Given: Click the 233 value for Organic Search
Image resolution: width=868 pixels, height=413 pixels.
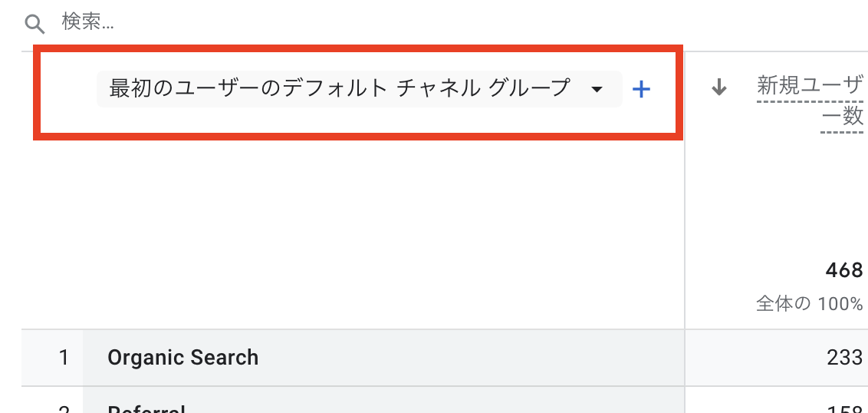Looking at the screenshot, I should pos(845,358).
